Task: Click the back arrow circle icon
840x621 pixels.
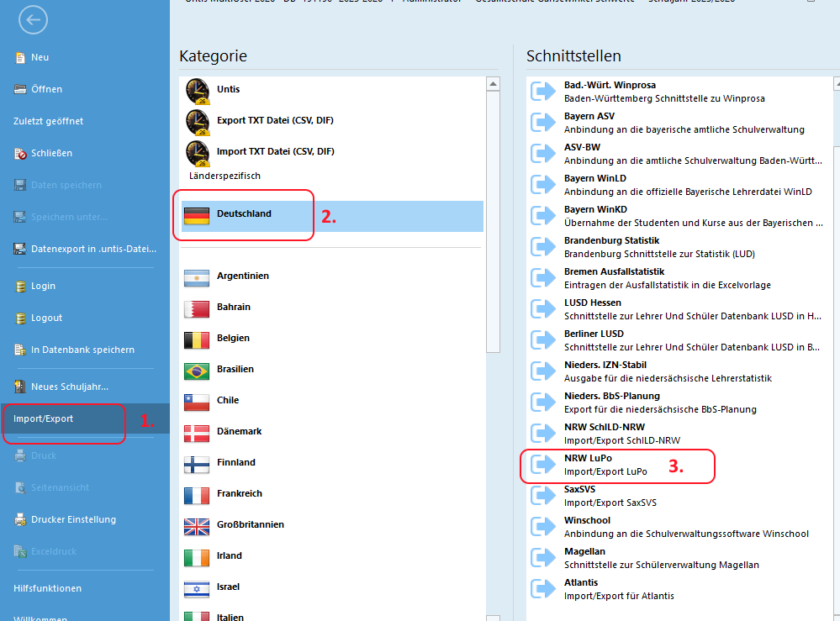Action: [32, 21]
